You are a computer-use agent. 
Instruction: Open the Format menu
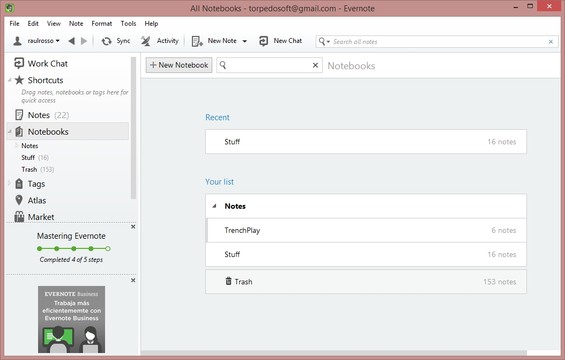coord(102,24)
